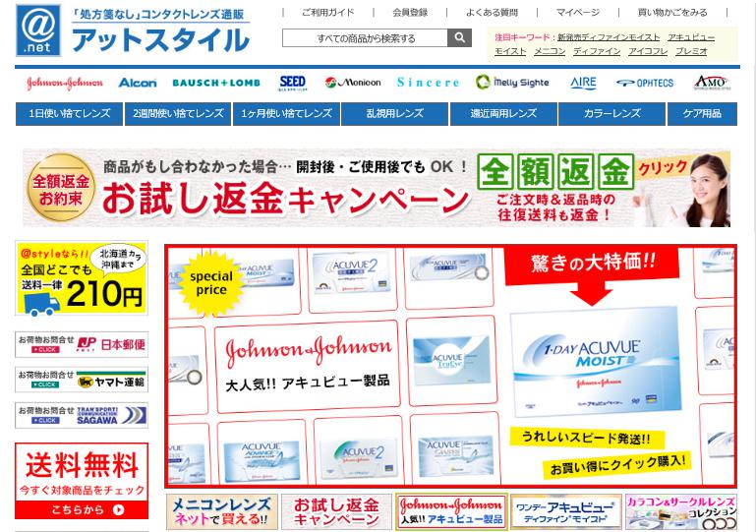Open the Alcon brand logo
This screenshot has height=532, width=756.
pyautogui.click(x=138, y=83)
